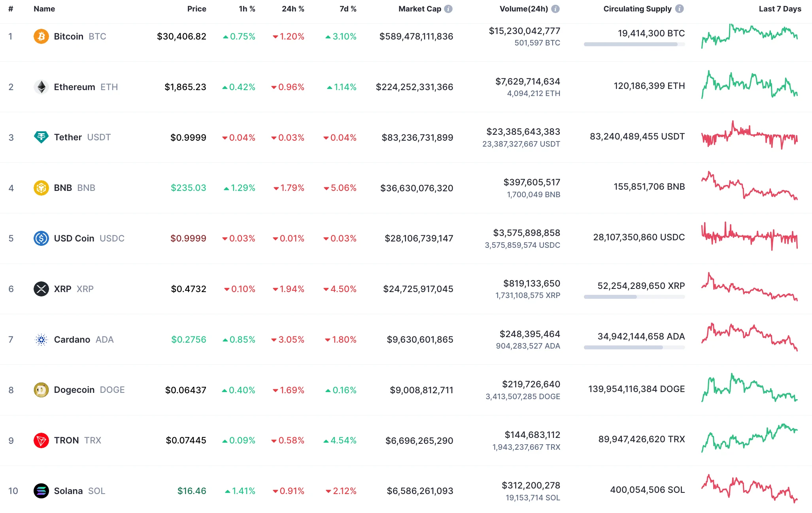Select the USD Coin USDC logo
This screenshot has width=812, height=513.
[x=41, y=238]
